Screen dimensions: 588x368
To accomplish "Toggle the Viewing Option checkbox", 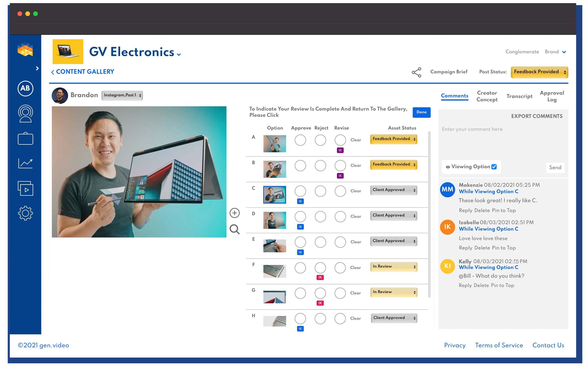I will [494, 167].
